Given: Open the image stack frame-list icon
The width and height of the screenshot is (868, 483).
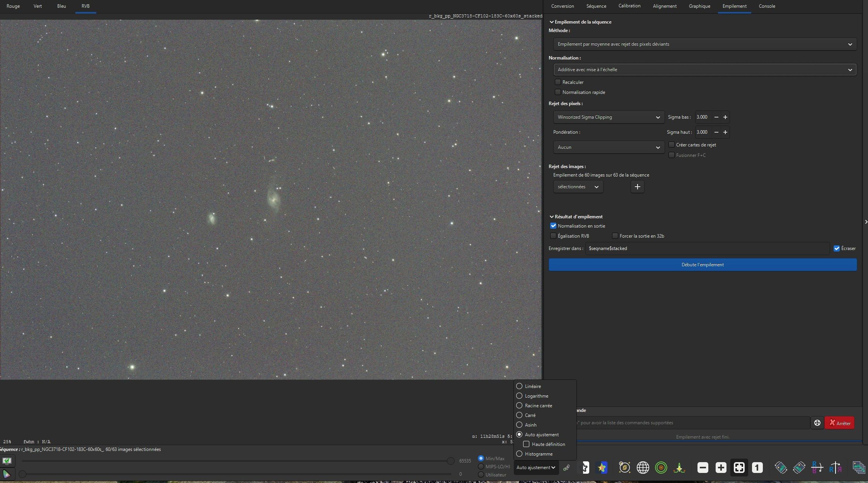Looking at the screenshot, I should coord(859,468).
